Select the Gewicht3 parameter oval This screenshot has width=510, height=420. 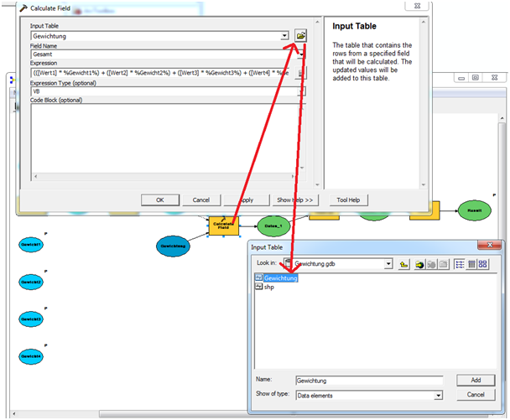click(x=31, y=319)
